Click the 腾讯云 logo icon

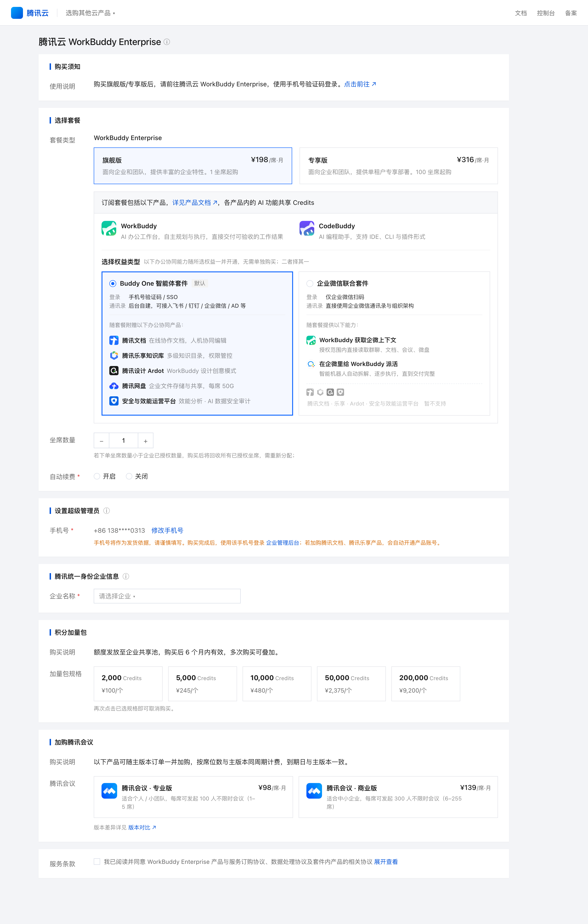coord(17,13)
